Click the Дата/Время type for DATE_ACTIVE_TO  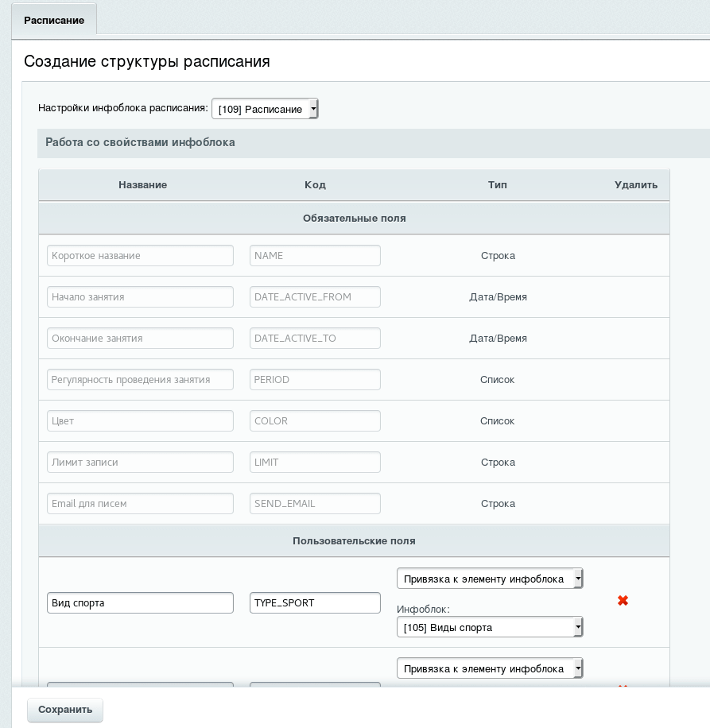pos(498,338)
